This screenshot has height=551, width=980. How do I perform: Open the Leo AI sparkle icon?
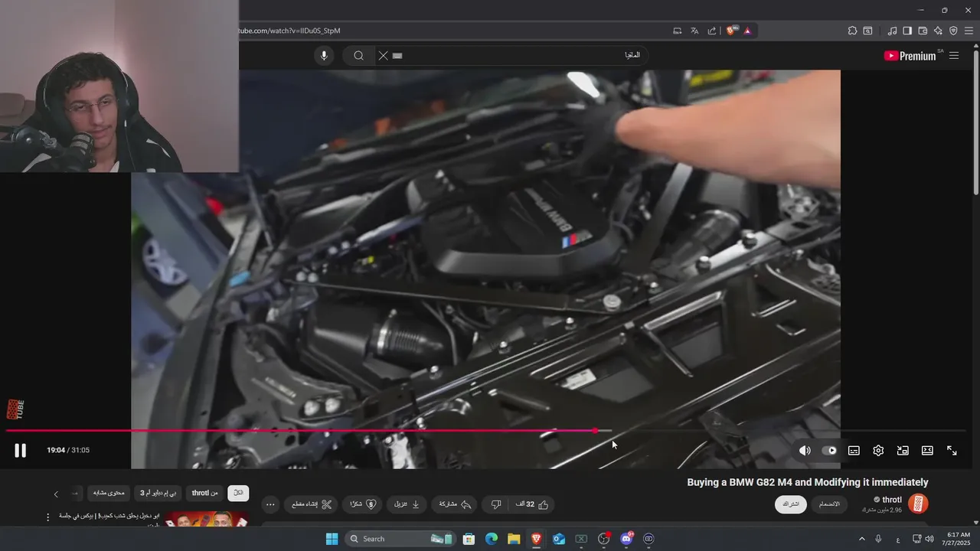pos(938,31)
